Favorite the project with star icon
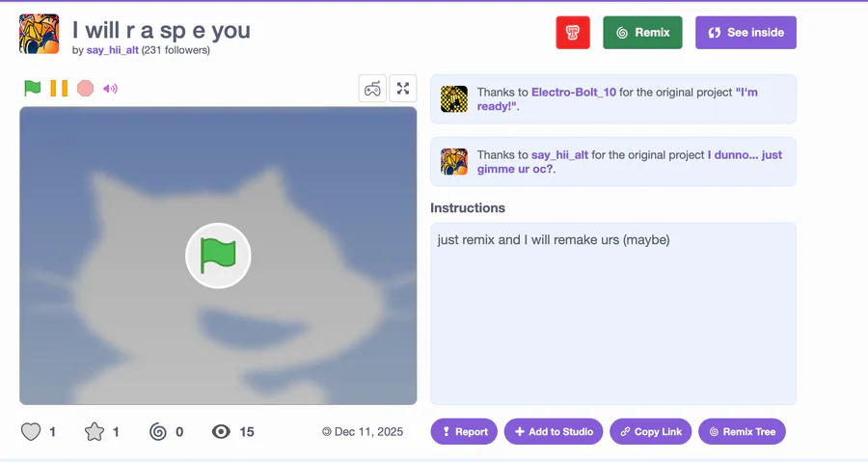Screen dimensions: 868x462 pos(95,431)
